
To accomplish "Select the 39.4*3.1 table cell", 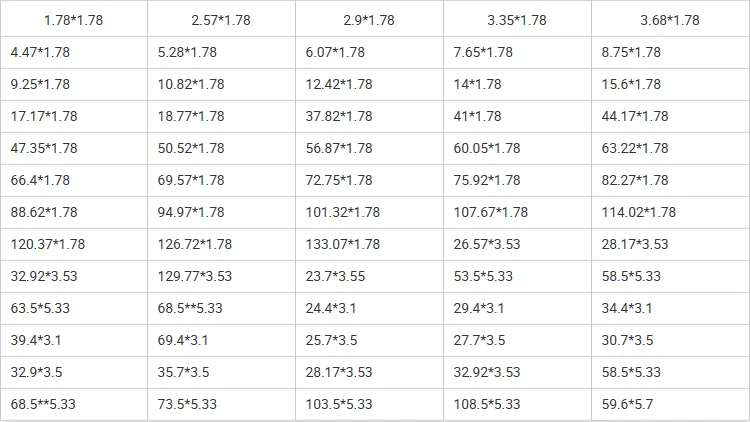I will [x=74, y=341].
